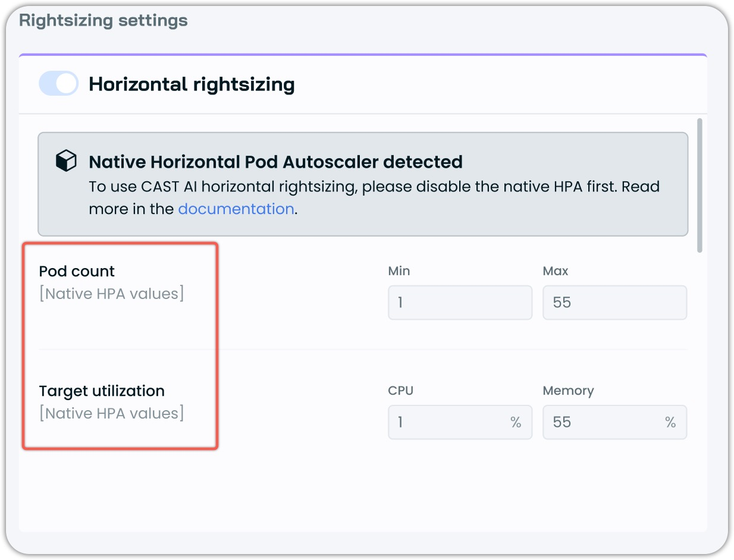Image resolution: width=734 pixels, height=560 pixels.
Task: Click the Rightsizing settings title
Action: point(103,20)
